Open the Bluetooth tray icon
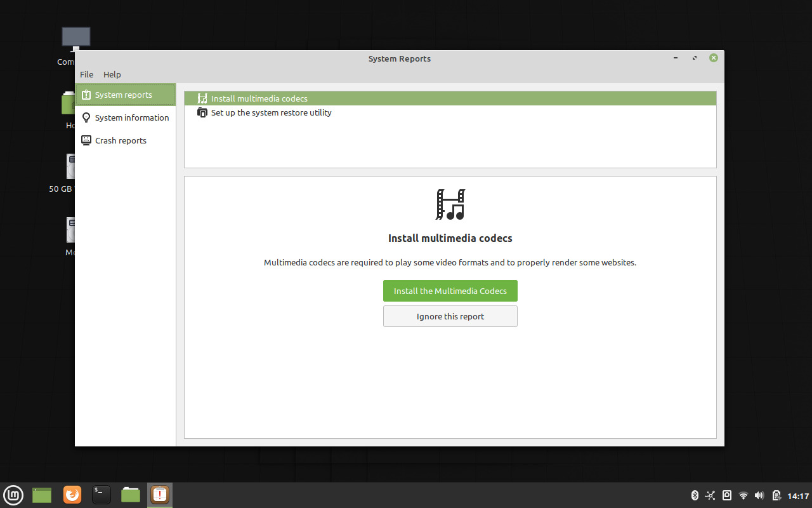 (x=694, y=495)
